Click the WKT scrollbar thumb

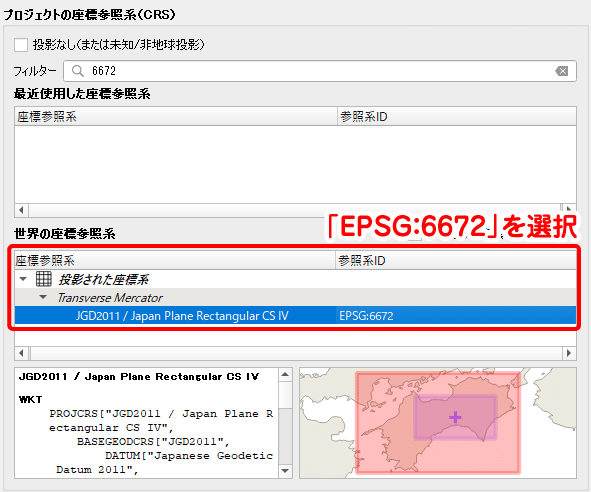pyautogui.click(x=285, y=394)
